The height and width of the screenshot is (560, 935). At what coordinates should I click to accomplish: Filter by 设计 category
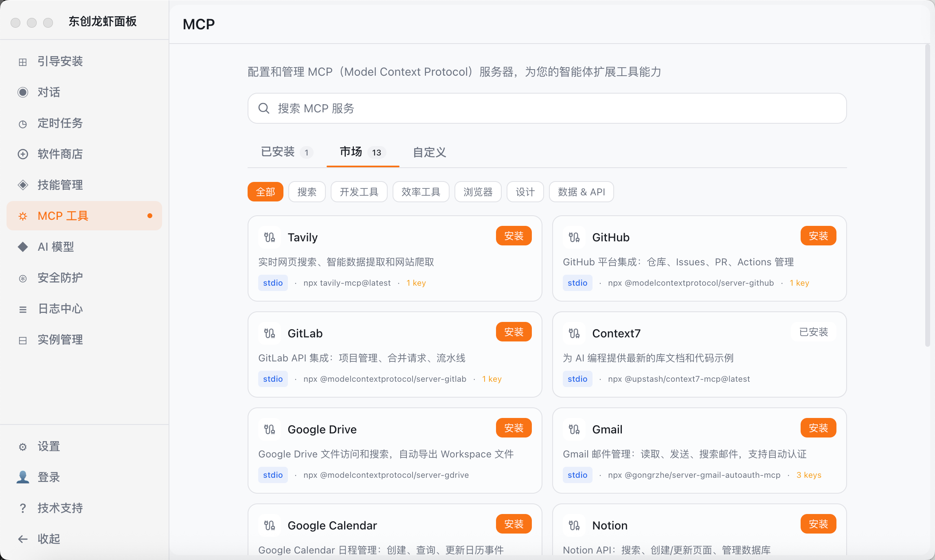[x=525, y=192]
